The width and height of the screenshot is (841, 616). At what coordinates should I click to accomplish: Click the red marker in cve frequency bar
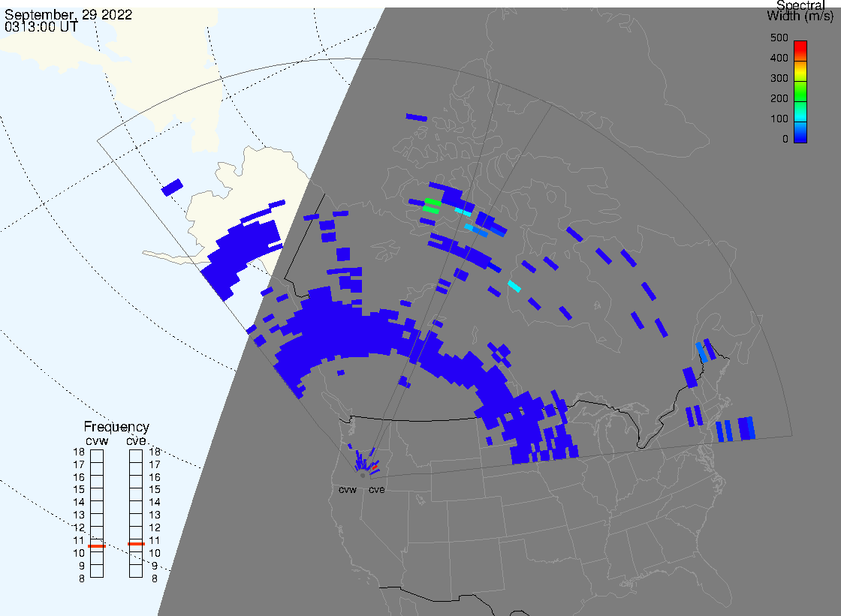click(x=136, y=544)
